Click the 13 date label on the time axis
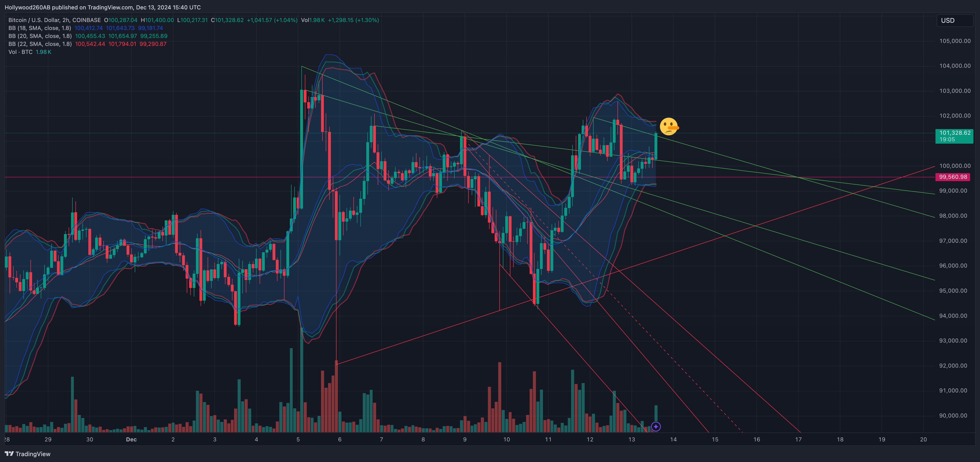Image resolution: width=980 pixels, height=462 pixels. coord(632,440)
